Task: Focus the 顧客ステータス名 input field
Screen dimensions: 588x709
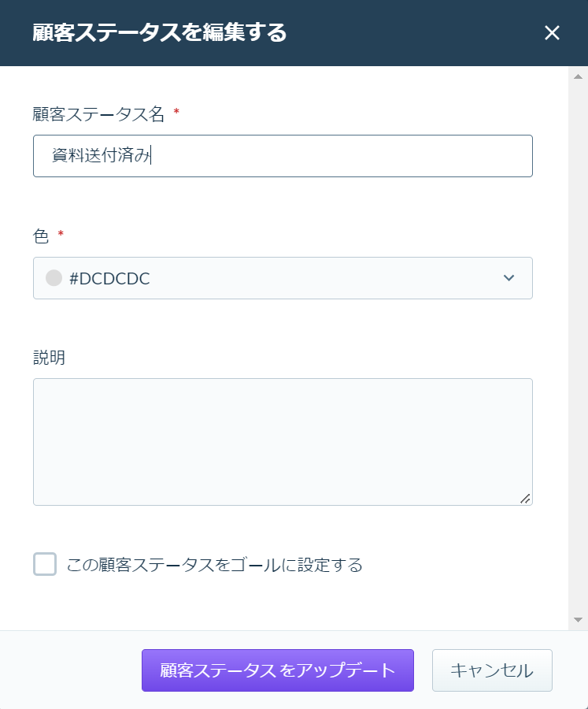Action: (283, 156)
